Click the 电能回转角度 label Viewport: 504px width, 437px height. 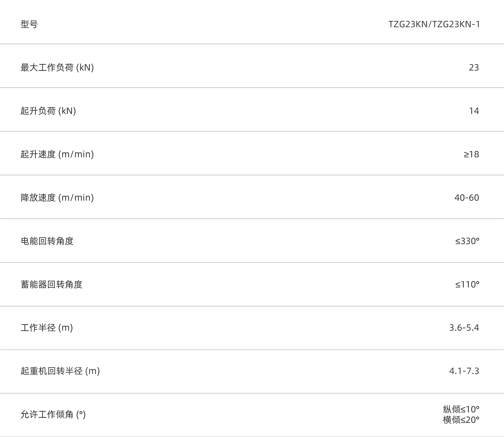point(47,241)
